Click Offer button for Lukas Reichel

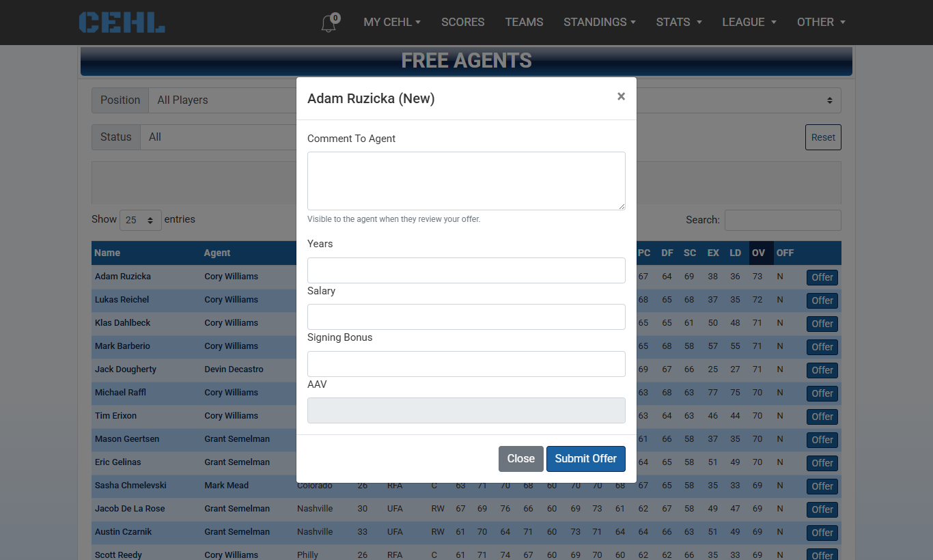822,300
